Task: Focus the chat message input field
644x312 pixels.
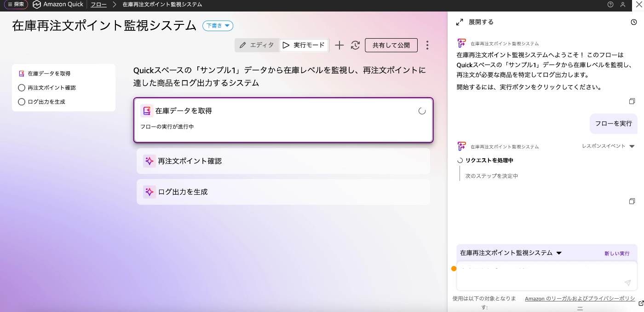Action: [547, 276]
